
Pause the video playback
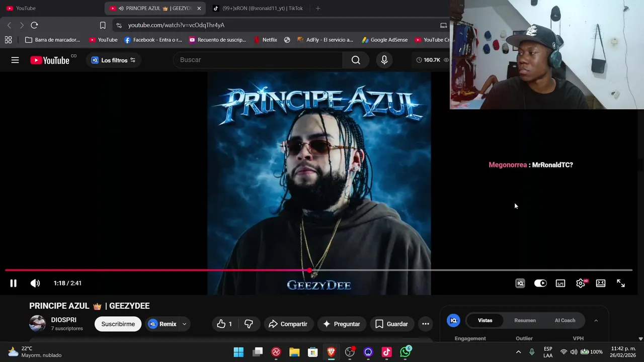tap(14, 283)
